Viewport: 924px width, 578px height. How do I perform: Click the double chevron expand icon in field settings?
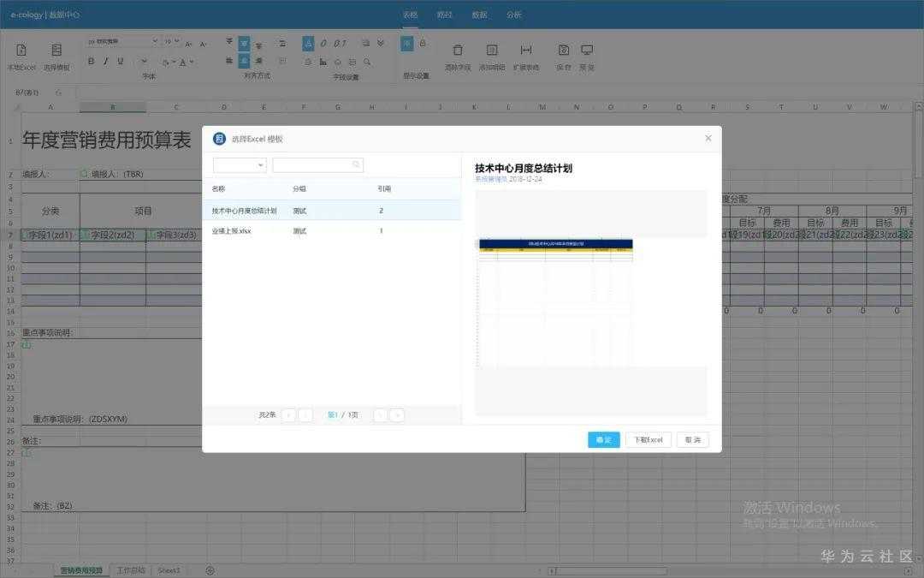(x=381, y=43)
